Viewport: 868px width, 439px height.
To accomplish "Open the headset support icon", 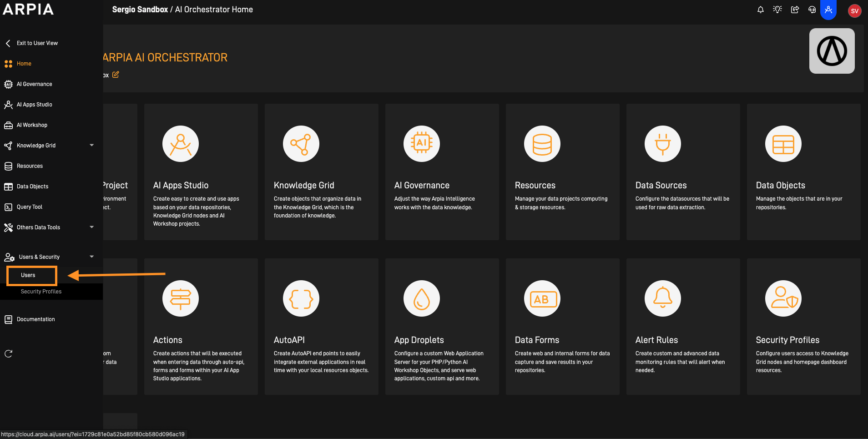I will click(812, 10).
